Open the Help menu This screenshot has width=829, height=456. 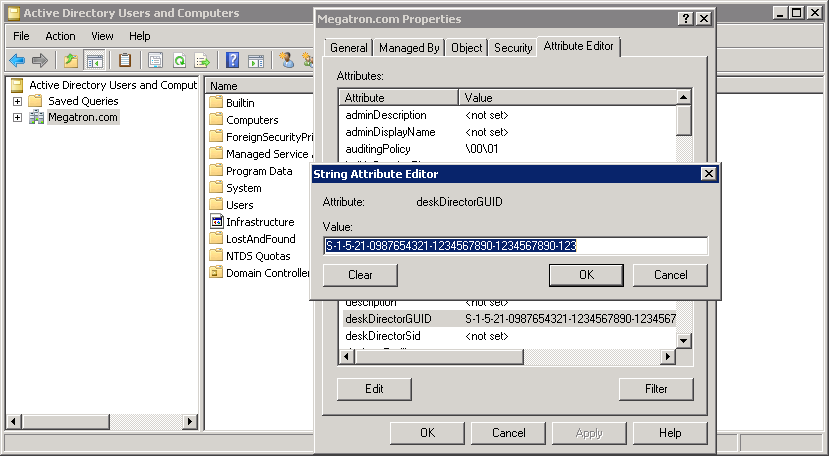pyautogui.click(x=140, y=36)
